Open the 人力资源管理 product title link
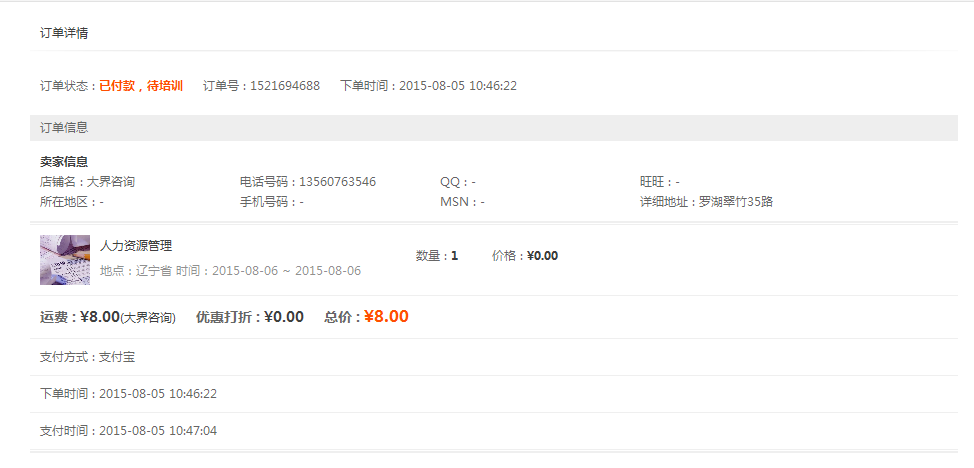Image resolution: width=974 pixels, height=468 pixels. pos(136,246)
